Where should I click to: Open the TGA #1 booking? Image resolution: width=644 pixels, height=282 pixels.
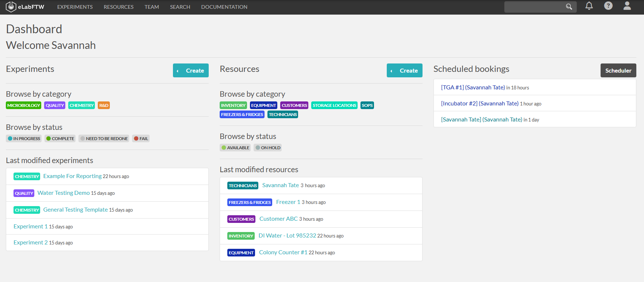473,88
